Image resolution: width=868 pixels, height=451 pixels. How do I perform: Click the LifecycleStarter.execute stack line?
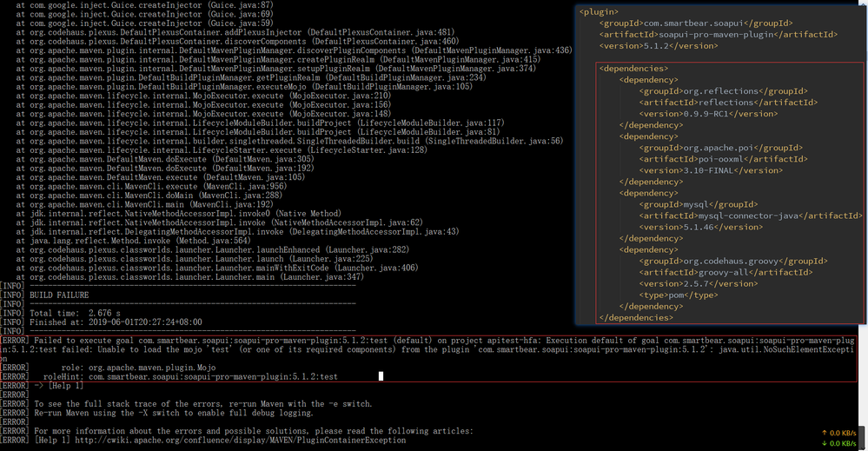coord(222,150)
